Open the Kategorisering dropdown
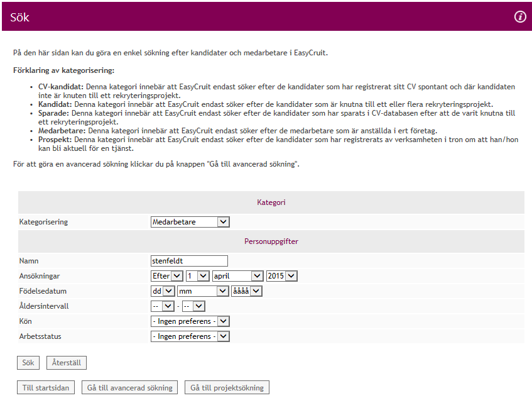532x398 pixels. (190, 222)
